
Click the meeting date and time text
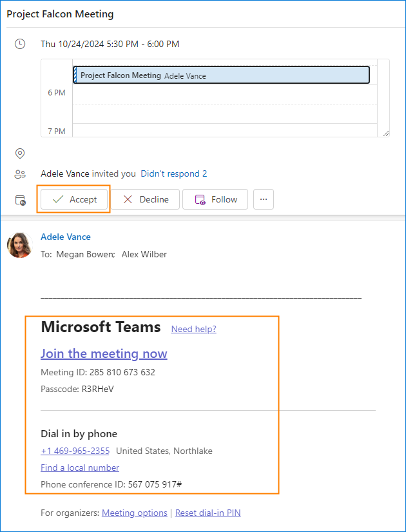tap(110, 44)
